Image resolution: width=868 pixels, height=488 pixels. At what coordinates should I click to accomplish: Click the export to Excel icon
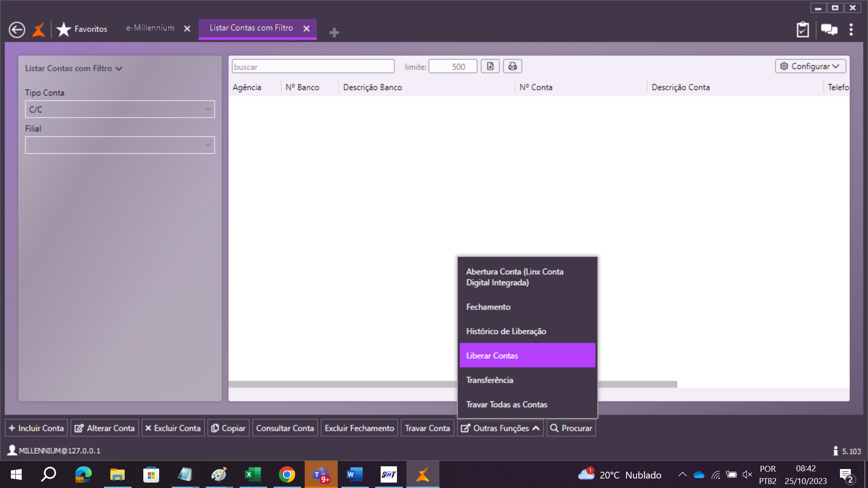[x=490, y=66]
